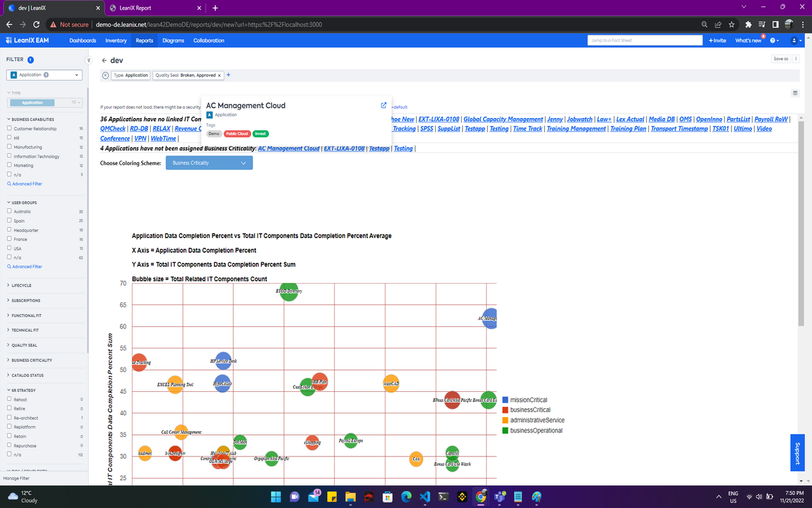Add a new filter with plus icon
Viewport: 812px width, 508px height.
tap(228, 75)
